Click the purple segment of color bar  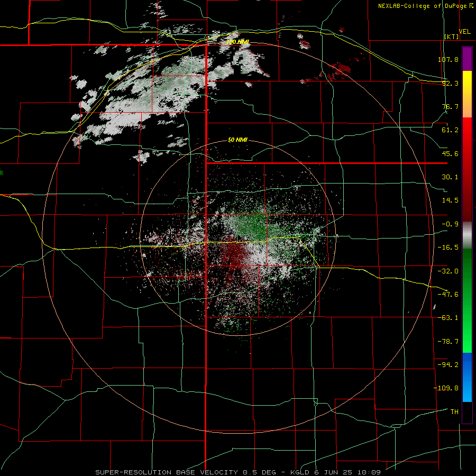click(x=467, y=59)
